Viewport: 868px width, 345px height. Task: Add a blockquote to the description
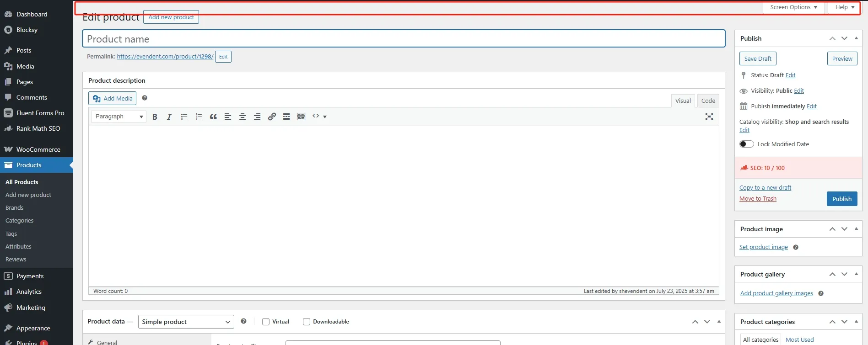(213, 117)
